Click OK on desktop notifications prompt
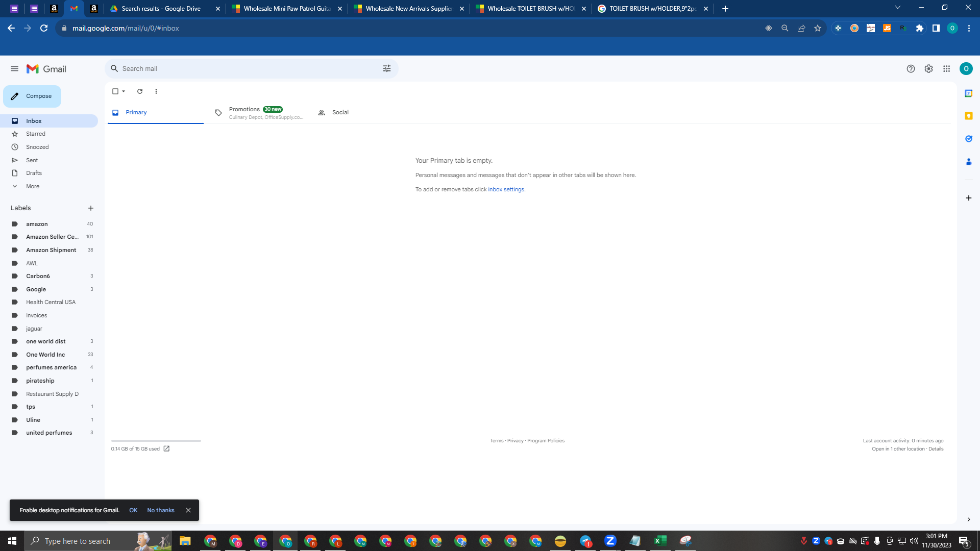 point(133,510)
